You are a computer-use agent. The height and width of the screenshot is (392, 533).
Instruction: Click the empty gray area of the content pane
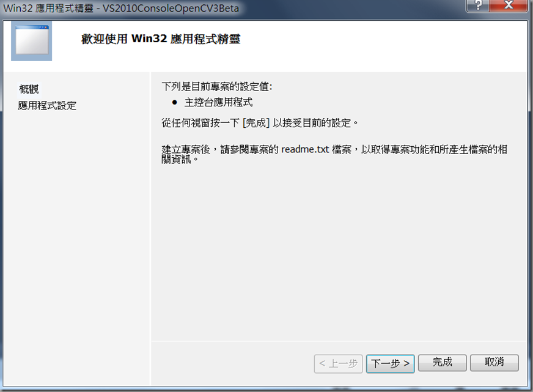(338, 251)
